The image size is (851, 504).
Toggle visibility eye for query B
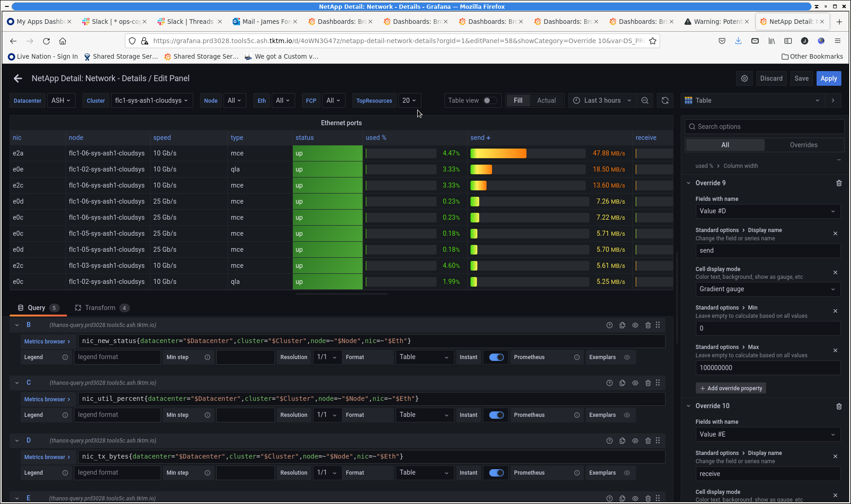pyautogui.click(x=635, y=325)
